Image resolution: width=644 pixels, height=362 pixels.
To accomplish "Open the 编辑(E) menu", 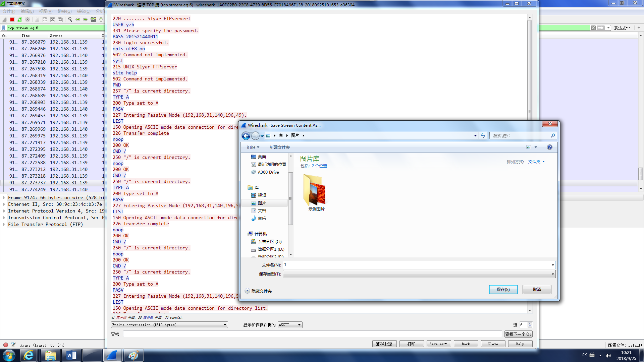I will pos(27,11).
